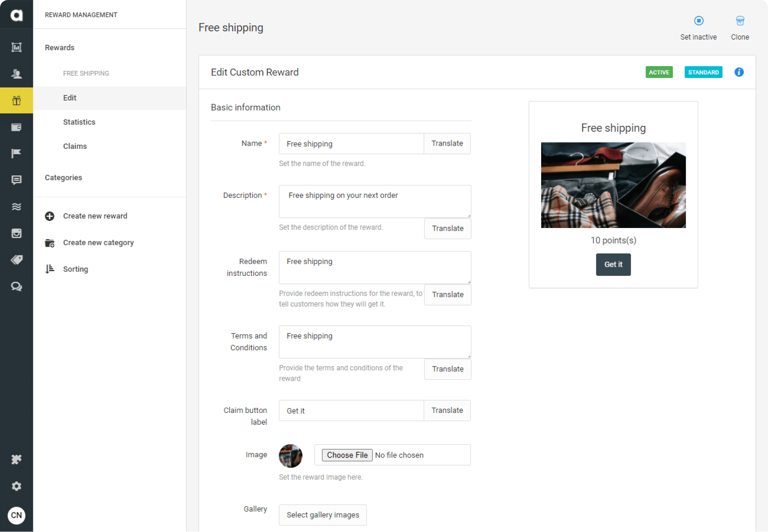The width and height of the screenshot is (768, 532).
Task: Open the Claims section
Action: pyautogui.click(x=75, y=146)
